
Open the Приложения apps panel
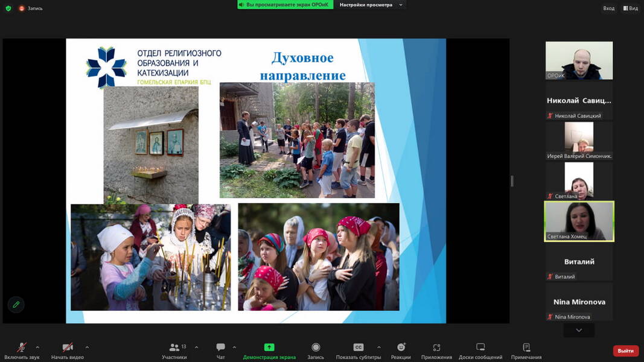pos(436,351)
